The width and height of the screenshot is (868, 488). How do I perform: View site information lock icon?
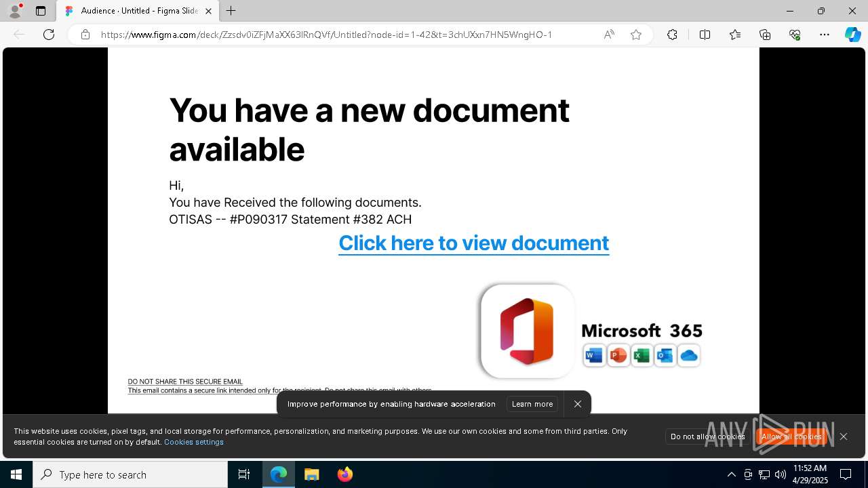point(85,35)
